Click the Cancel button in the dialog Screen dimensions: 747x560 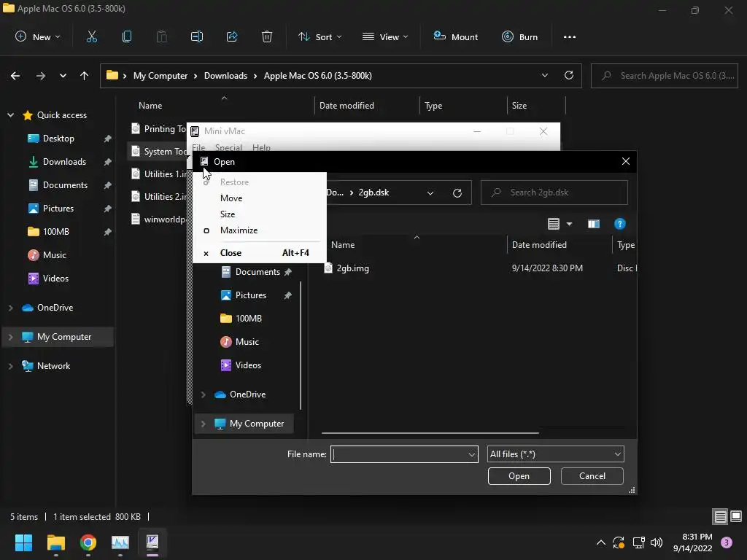pyautogui.click(x=592, y=476)
